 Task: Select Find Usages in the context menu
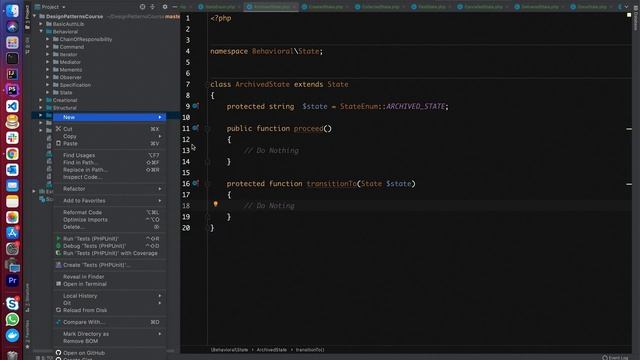pyautogui.click(x=109, y=155)
